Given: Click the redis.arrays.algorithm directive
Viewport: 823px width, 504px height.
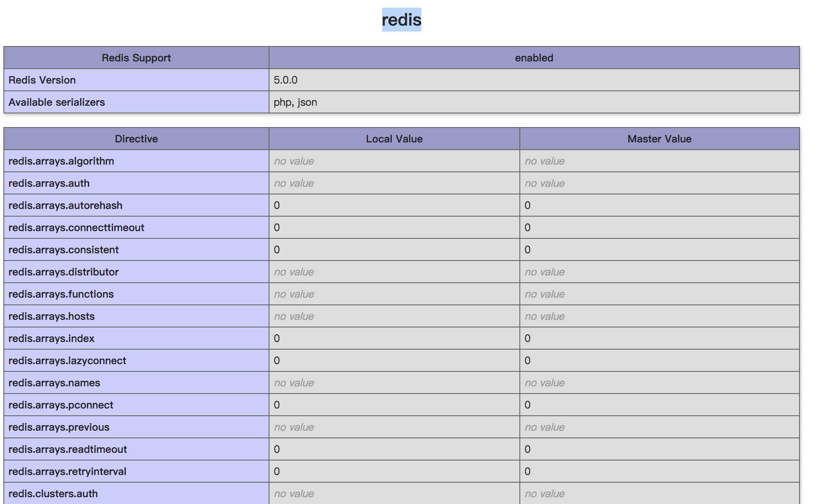Looking at the screenshot, I should pos(61,161).
